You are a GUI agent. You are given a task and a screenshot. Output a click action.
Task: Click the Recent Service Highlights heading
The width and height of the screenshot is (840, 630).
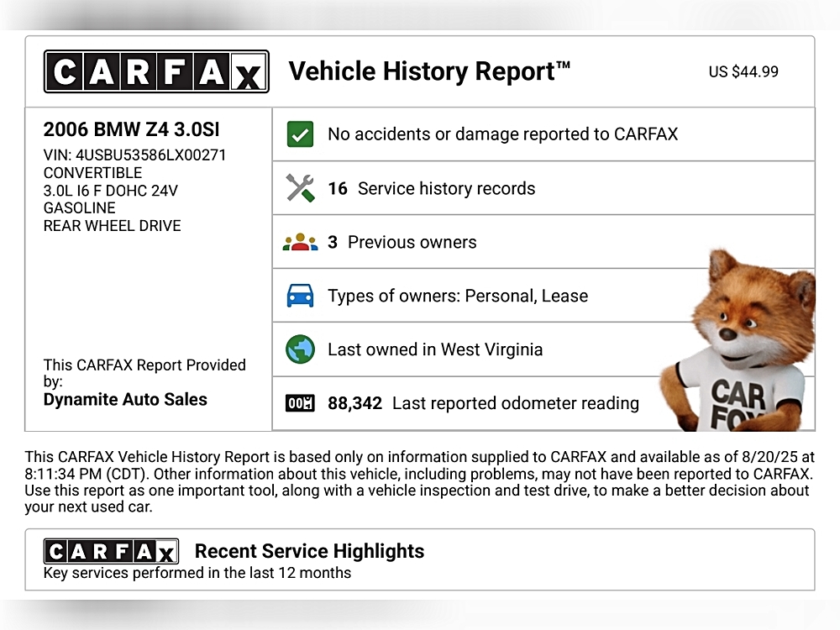310,551
